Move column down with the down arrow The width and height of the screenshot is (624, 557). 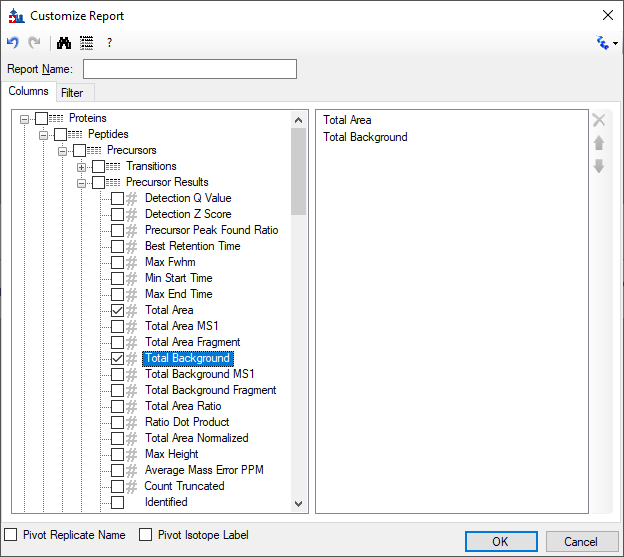click(x=599, y=166)
